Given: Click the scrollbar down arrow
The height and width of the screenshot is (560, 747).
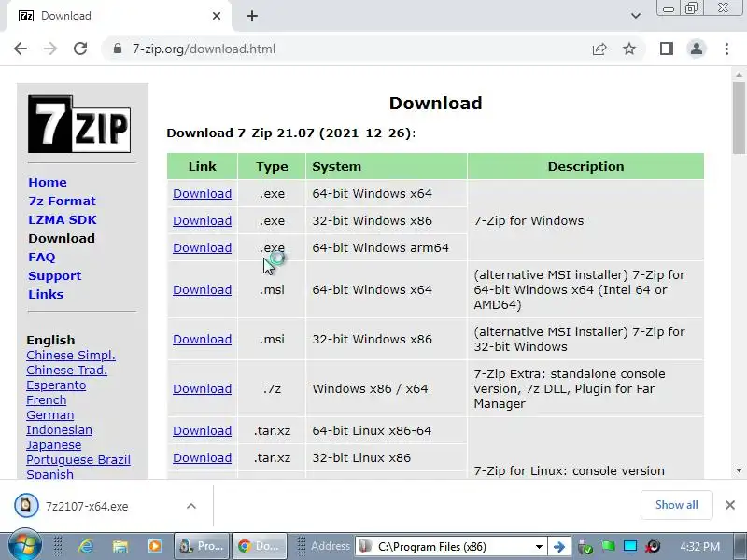Looking at the screenshot, I should pyautogui.click(x=739, y=470).
